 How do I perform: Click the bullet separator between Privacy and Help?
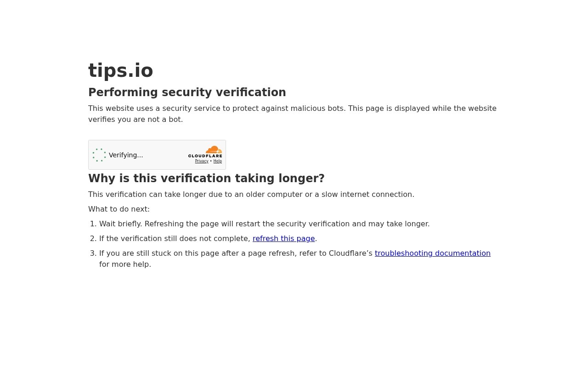tap(211, 161)
